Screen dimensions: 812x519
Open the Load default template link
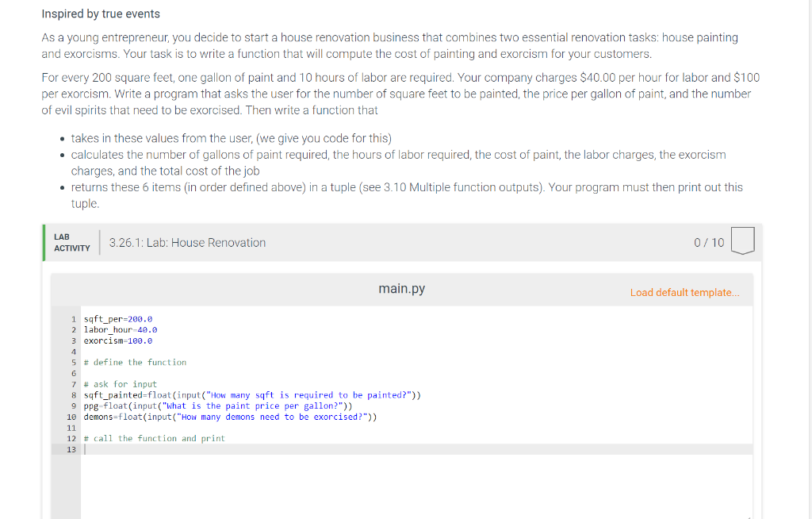[x=684, y=292]
